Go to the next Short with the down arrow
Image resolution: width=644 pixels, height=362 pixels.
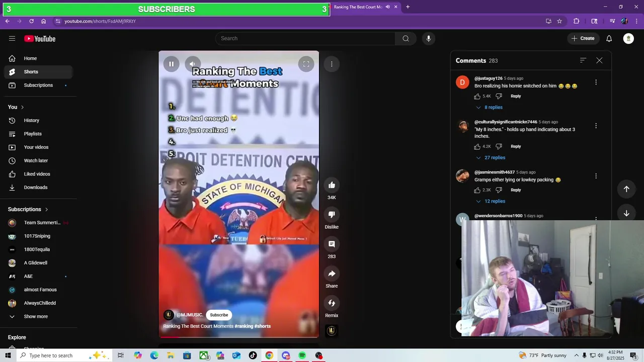[626, 213]
